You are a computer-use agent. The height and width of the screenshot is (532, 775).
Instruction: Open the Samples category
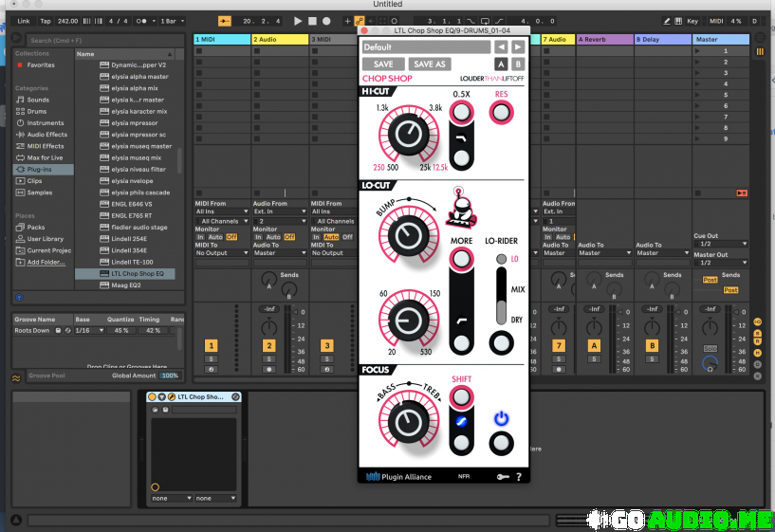point(34,193)
